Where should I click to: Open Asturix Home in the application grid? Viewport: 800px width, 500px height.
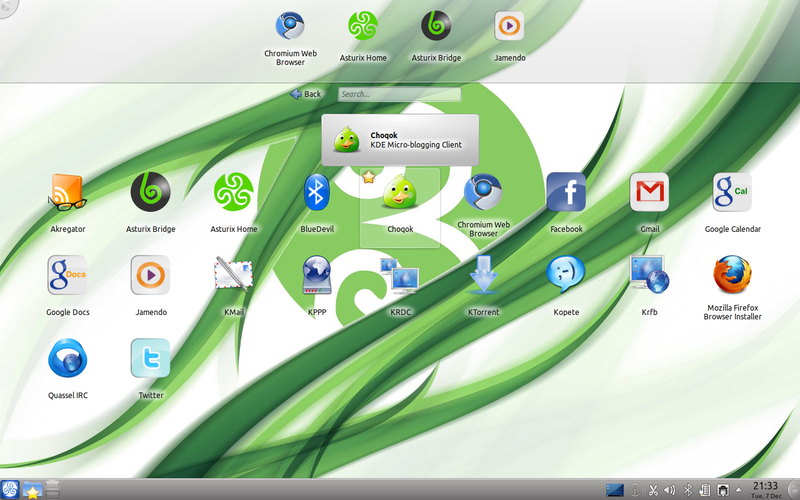click(234, 203)
